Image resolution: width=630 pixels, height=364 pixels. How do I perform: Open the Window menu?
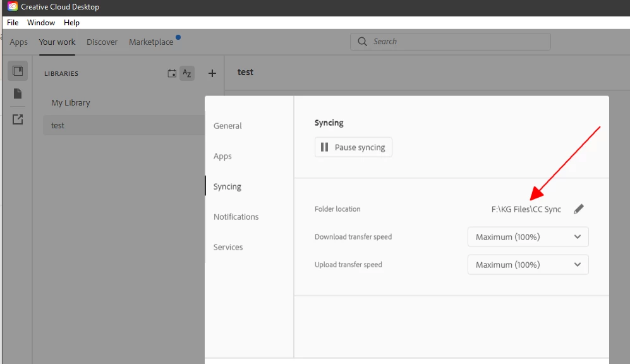tap(41, 23)
